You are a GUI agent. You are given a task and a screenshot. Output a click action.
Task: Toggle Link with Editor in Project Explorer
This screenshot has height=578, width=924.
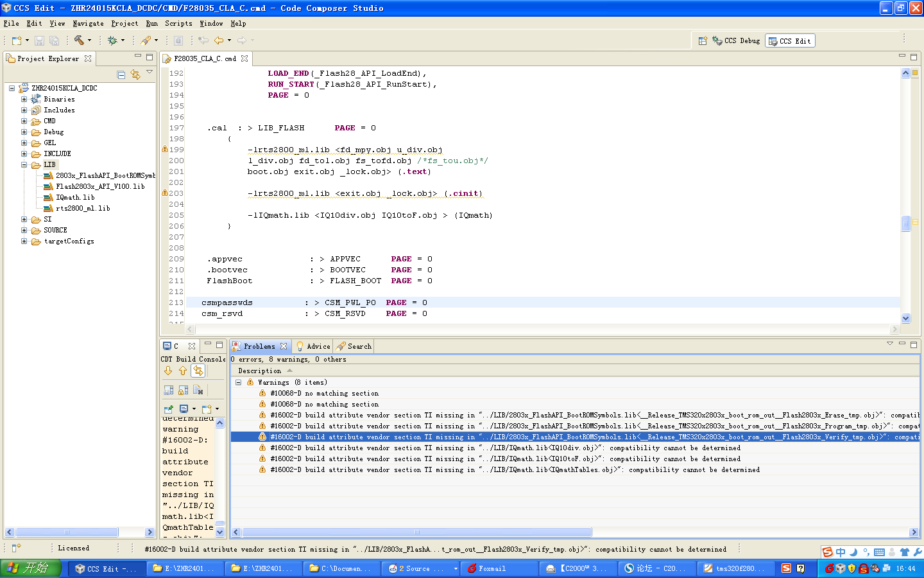[135, 74]
